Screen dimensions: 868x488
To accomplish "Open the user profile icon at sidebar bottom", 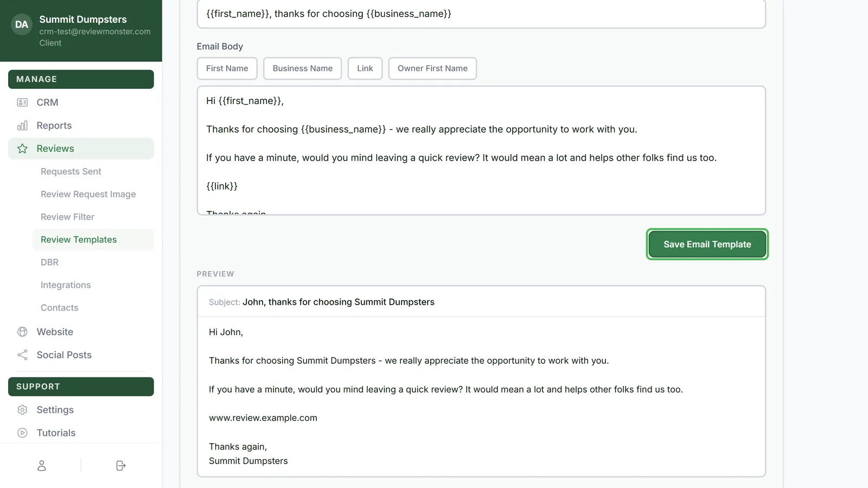I will tap(42, 466).
